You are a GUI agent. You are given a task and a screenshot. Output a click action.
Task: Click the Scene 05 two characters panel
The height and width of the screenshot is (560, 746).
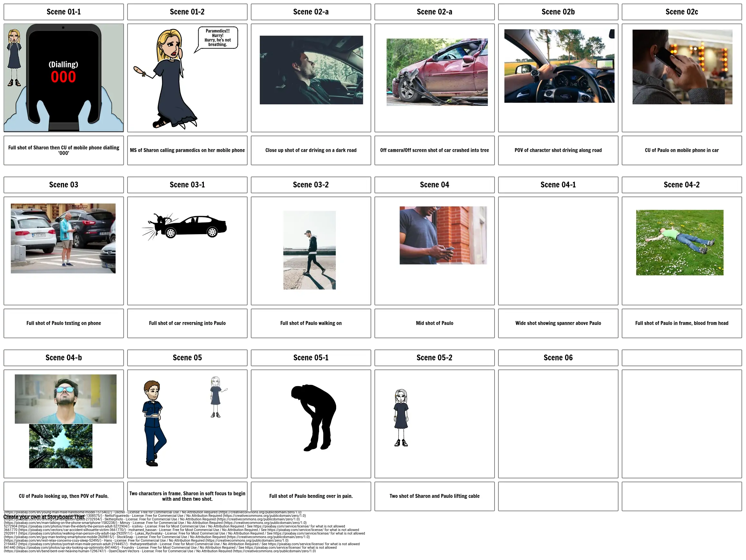(187, 423)
